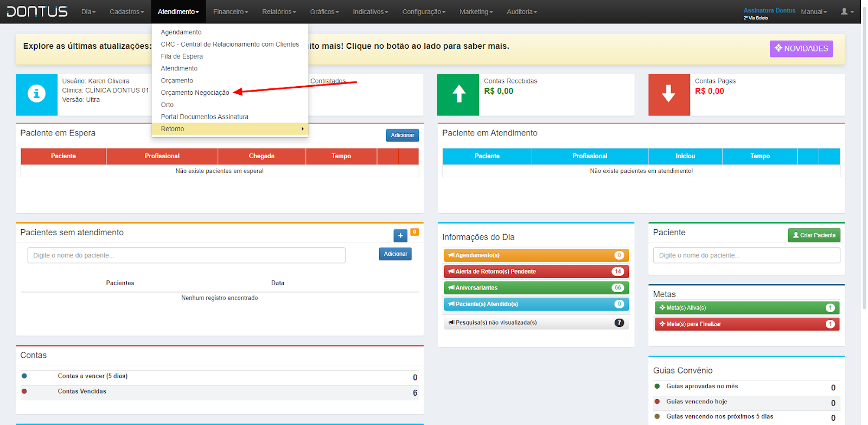The height and width of the screenshot is (425, 868).
Task: Click megaphone icon on Pesquisa(s) não visualizada(s)
Action: coord(451,323)
